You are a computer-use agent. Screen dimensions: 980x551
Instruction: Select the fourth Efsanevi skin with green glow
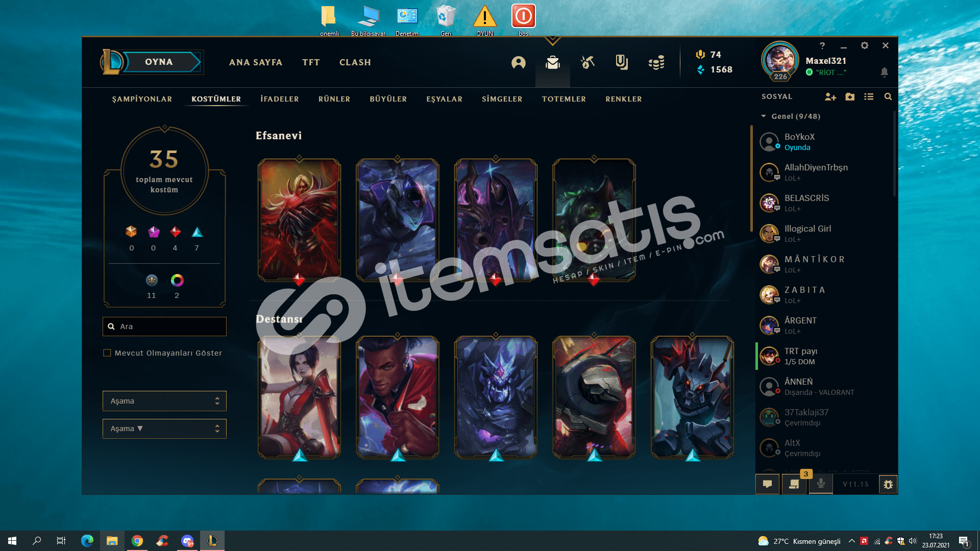(x=594, y=219)
